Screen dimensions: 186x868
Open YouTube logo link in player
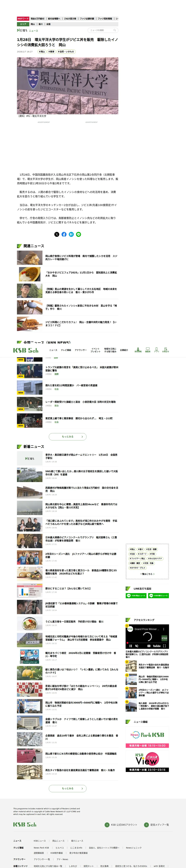pyautogui.click(x=157, y=646)
